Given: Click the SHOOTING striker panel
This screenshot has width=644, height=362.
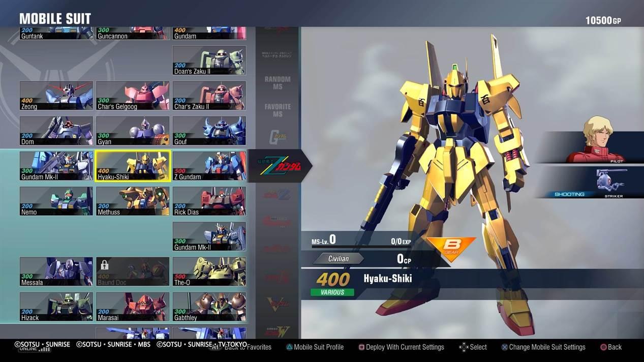Looking at the screenshot, I should (591, 182).
